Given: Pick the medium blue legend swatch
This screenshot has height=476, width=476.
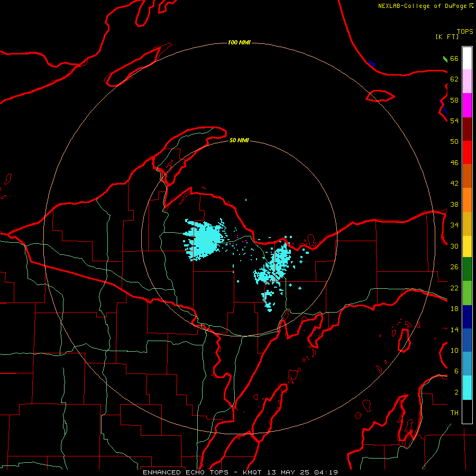Looking at the screenshot, I should coord(467,340).
